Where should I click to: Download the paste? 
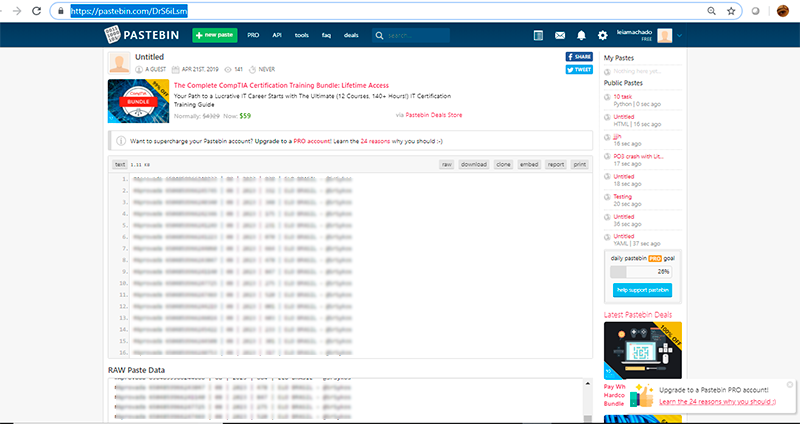(x=473, y=164)
